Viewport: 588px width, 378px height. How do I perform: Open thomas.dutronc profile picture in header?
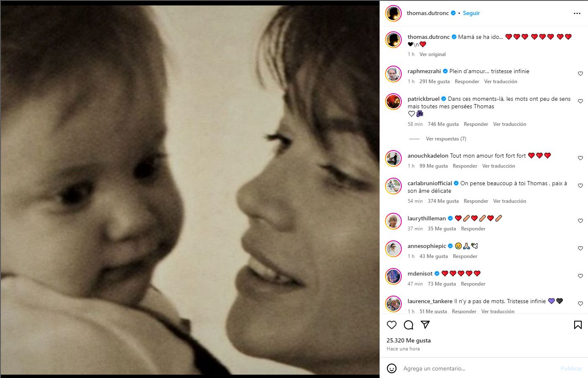tap(393, 13)
